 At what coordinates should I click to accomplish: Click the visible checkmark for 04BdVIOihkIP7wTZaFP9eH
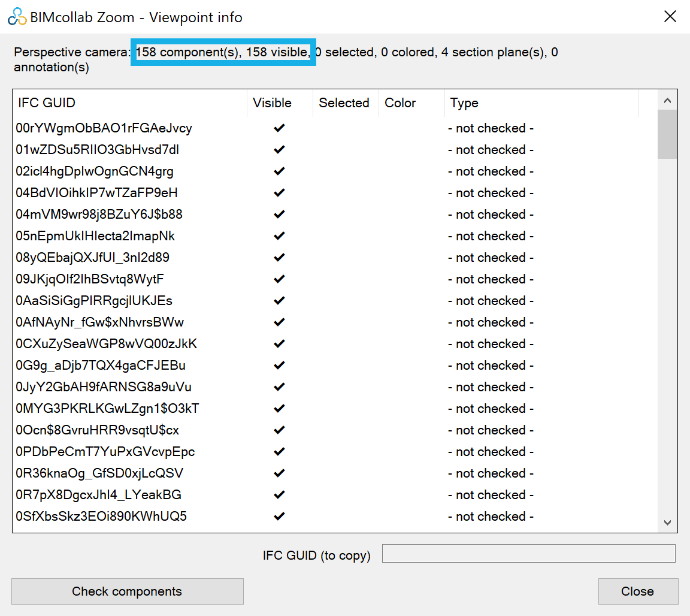coord(280,193)
